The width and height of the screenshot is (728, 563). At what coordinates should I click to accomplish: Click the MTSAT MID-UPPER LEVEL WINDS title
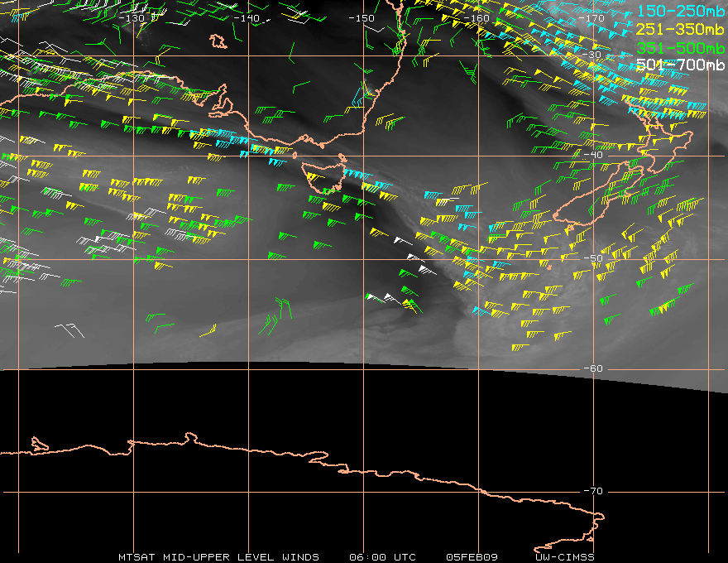point(218,557)
